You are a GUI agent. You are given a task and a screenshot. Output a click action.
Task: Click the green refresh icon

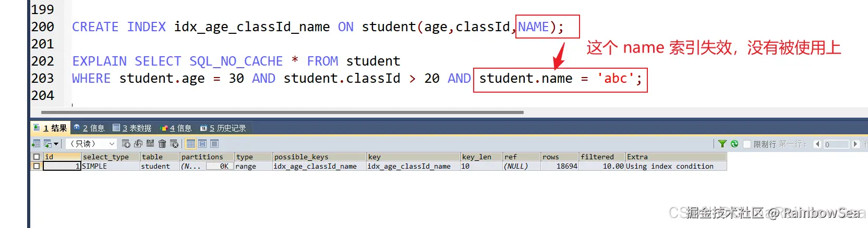(x=734, y=144)
